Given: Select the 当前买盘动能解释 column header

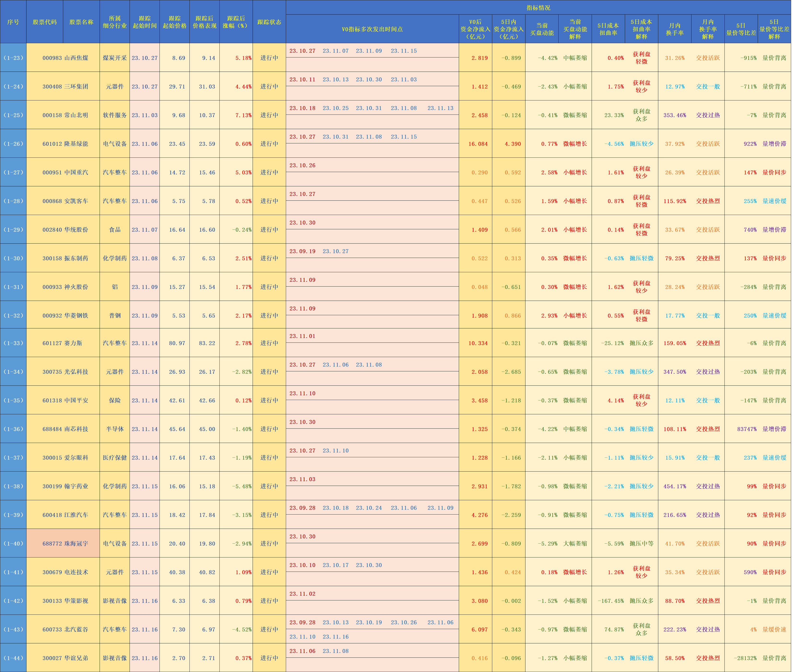Looking at the screenshot, I should [575, 29].
